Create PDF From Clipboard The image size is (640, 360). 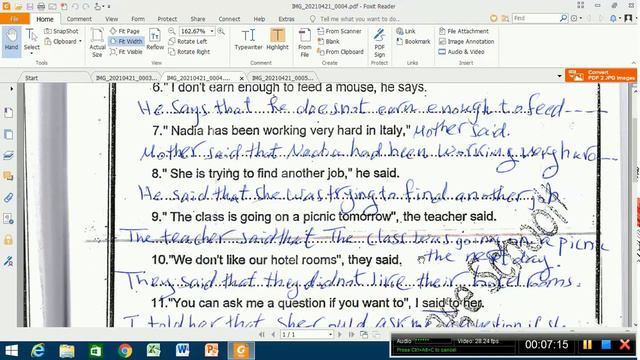[x=340, y=52]
